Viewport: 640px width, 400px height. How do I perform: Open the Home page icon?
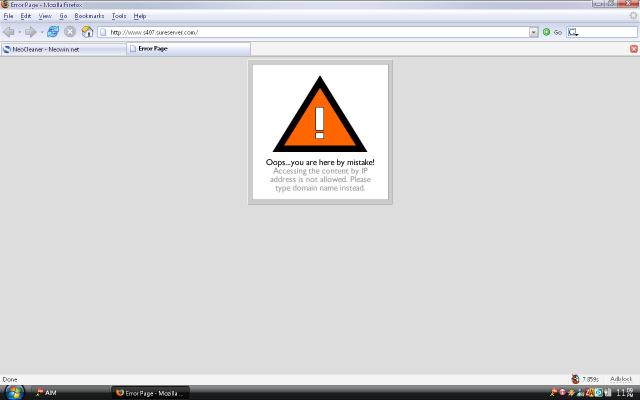pyautogui.click(x=87, y=32)
